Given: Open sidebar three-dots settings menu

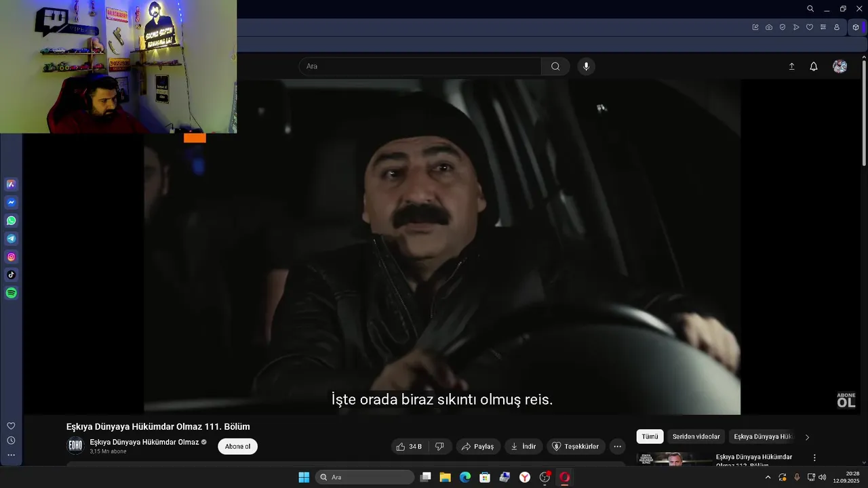Looking at the screenshot, I should pyautogui.click(x=11, y=455).
